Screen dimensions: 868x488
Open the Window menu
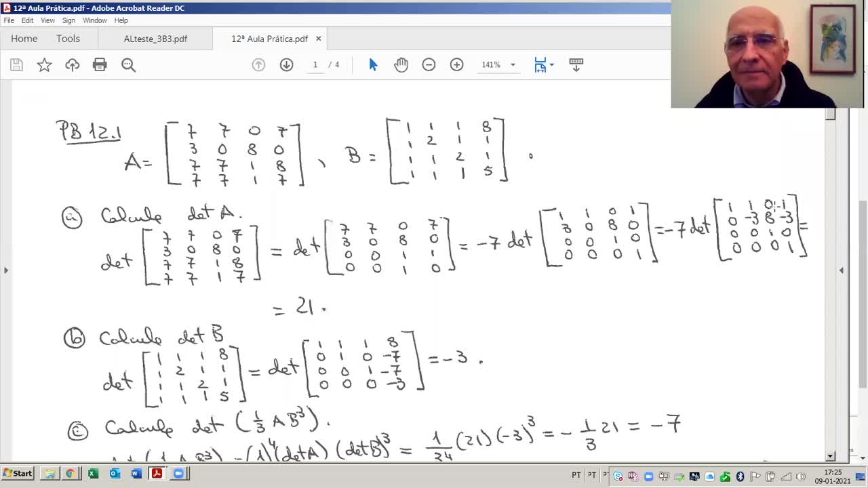tap(95, 20)
